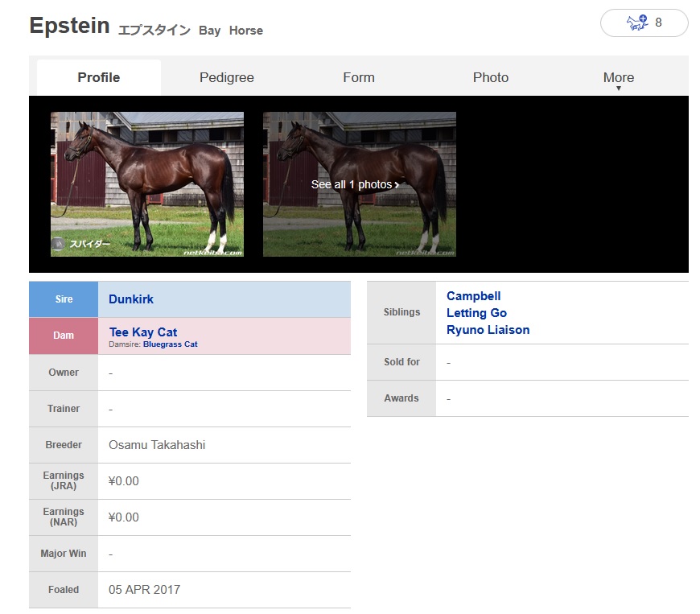Open the Profile tab
This screenshot has width=700, height=614.
click(99, 77)
